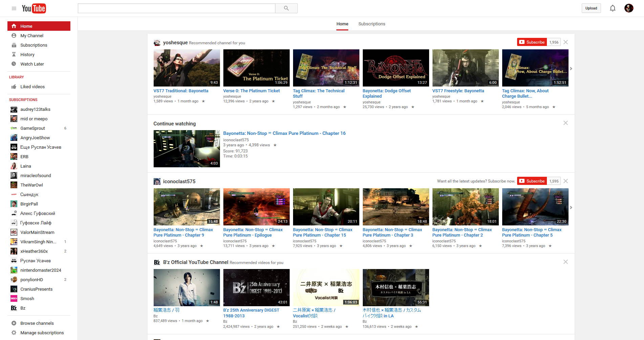
Task: Dismiss the iconoclast575 shelf
Action: click(565, 181)
